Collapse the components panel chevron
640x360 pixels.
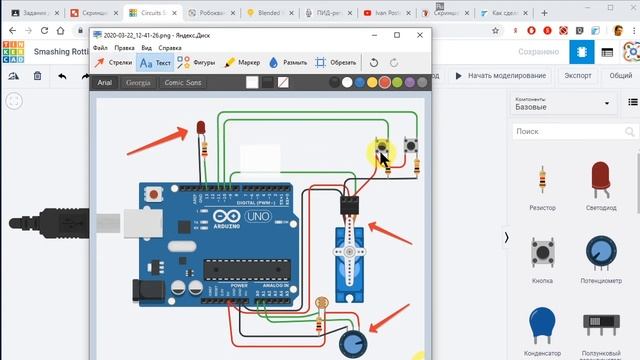[506, 237]
